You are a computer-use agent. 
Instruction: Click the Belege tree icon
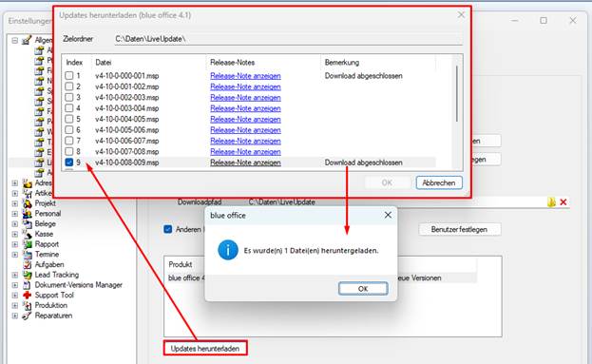28,223
